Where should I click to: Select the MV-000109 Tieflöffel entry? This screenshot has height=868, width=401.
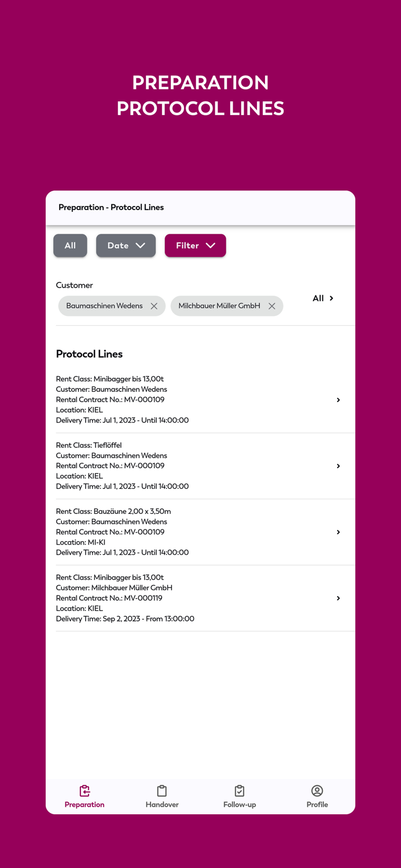(x=174, y=466)
